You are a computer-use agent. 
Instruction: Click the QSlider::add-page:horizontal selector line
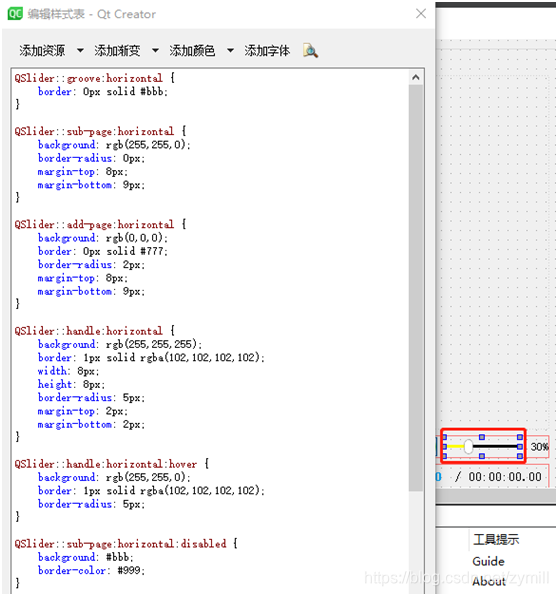100,225
